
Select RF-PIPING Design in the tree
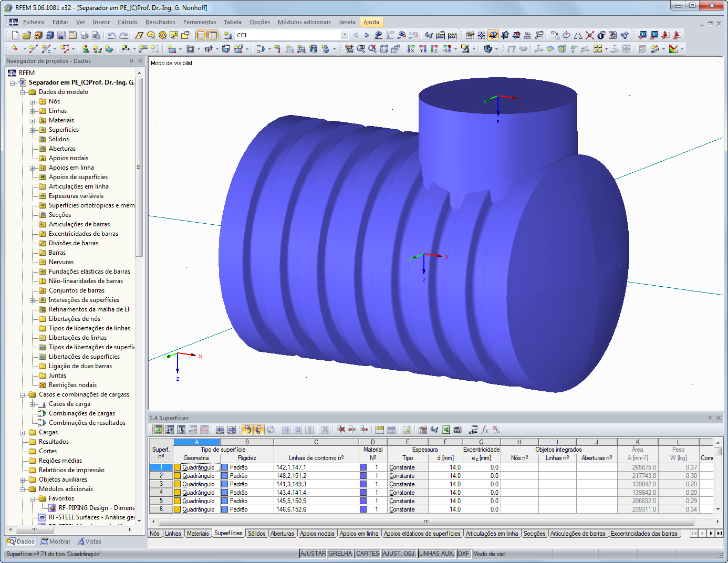coord(97,508)
